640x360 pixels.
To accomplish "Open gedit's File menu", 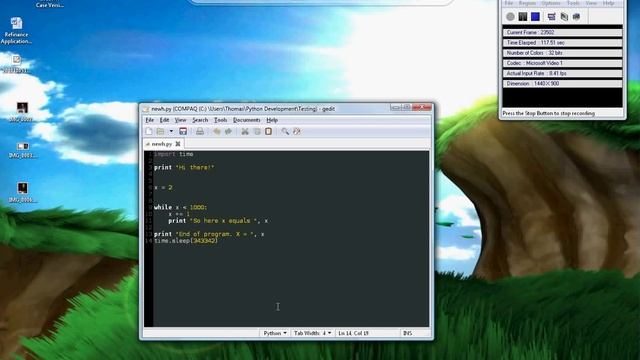I will point(150,120).
